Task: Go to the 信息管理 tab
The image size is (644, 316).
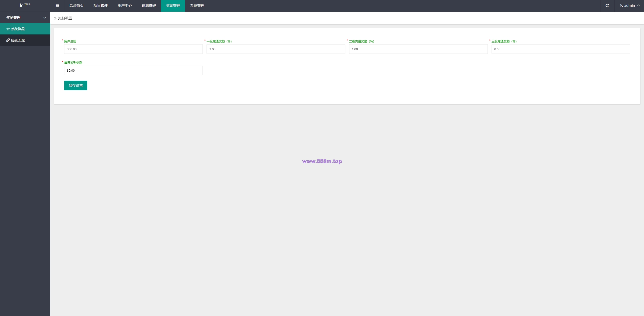Action: (x=149, y=6)
